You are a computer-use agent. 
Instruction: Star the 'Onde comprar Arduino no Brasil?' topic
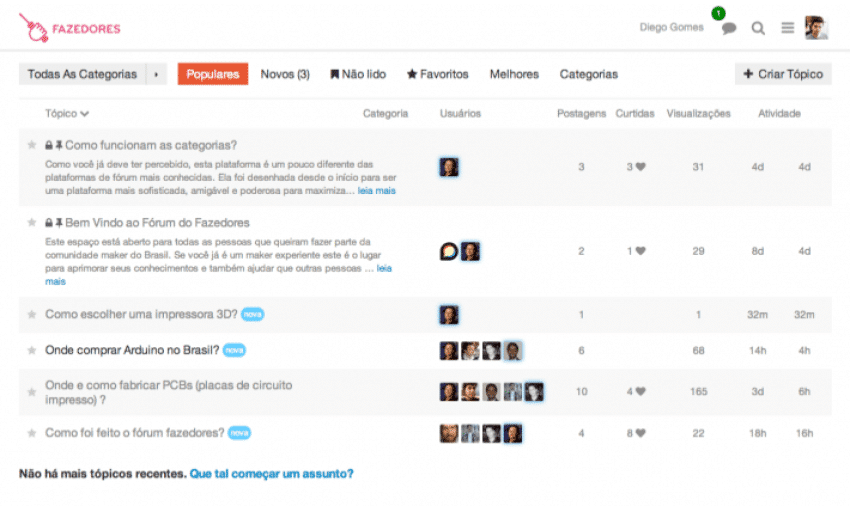click(31, 350)
